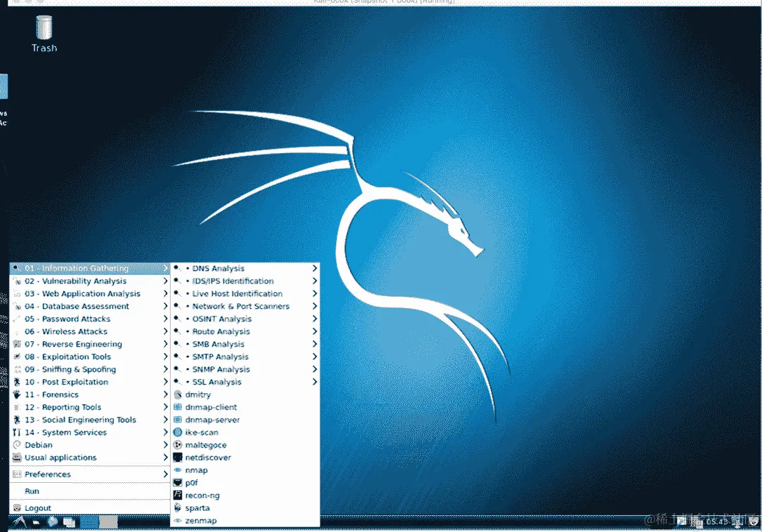Launch netdiscover via its terminal icon
Screen dimensions: 762x532
178,458
